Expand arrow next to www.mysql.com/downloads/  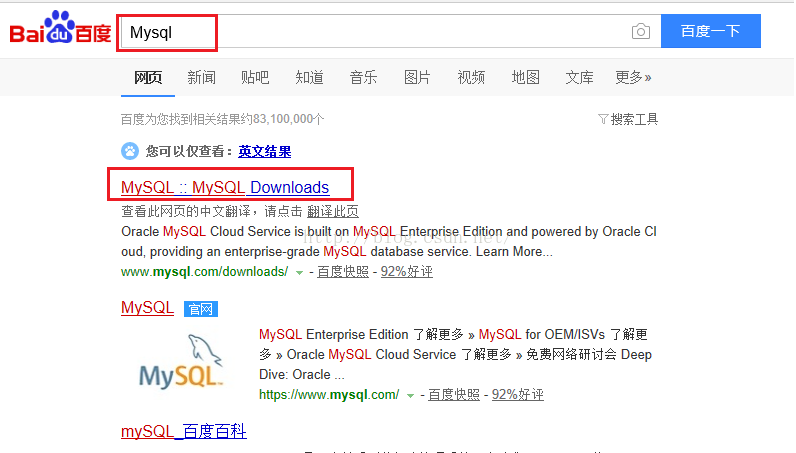[x=300, y=273]
